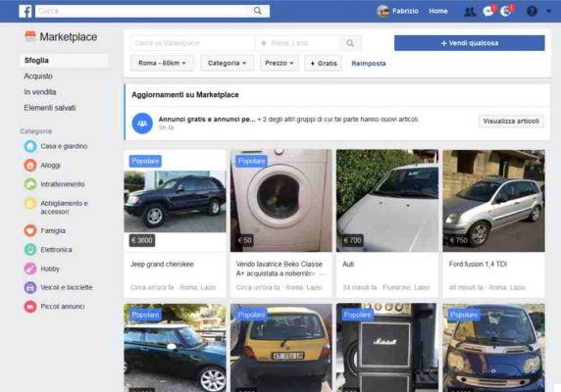
Task: Click the Auti listing title
Action: 348,264
